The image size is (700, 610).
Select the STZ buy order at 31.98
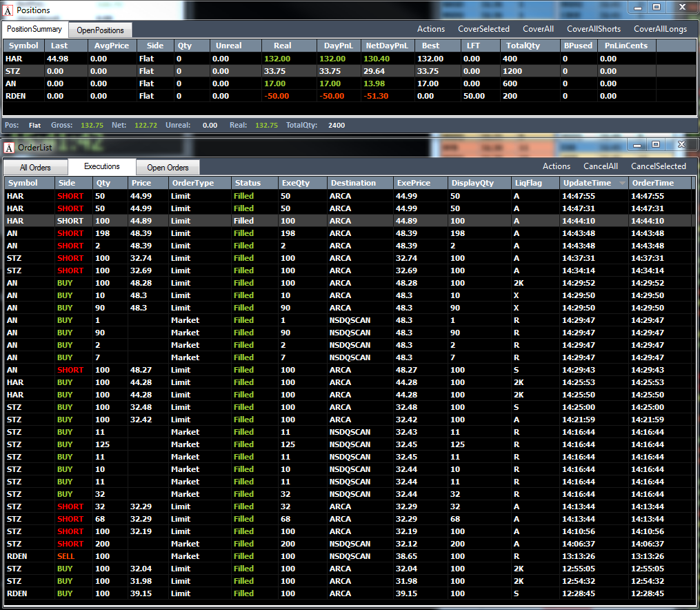tap(350, 582)
